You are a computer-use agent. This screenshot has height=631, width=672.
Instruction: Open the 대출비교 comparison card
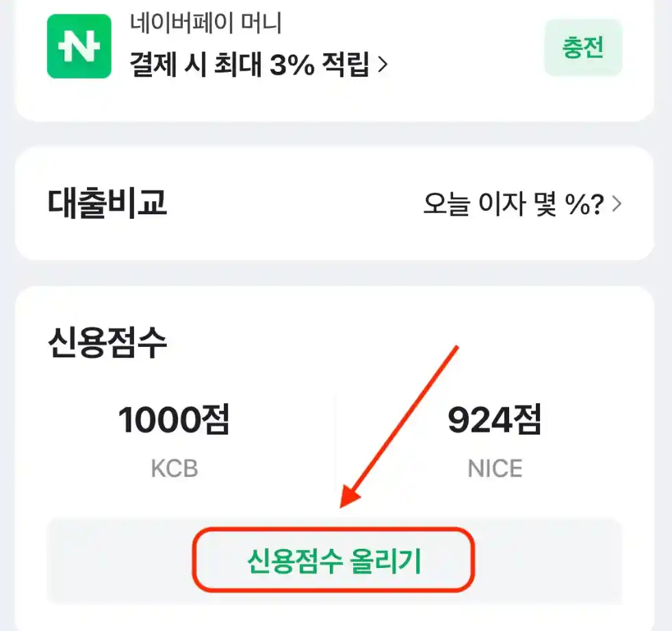(x=335, y=203)
